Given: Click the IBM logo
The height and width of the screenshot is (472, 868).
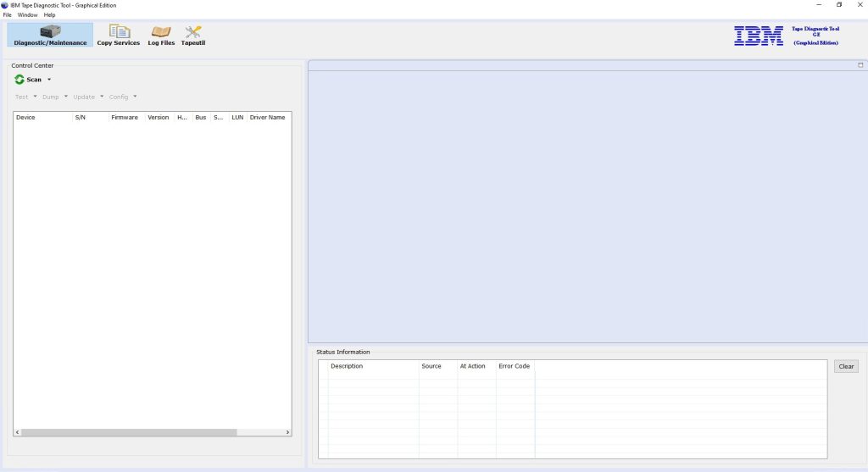Looking at the screenshot, I should pos(759,36).
